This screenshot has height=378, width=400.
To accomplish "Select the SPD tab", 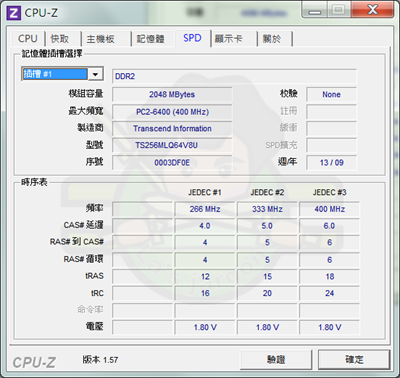I will (x=192, y=38).
